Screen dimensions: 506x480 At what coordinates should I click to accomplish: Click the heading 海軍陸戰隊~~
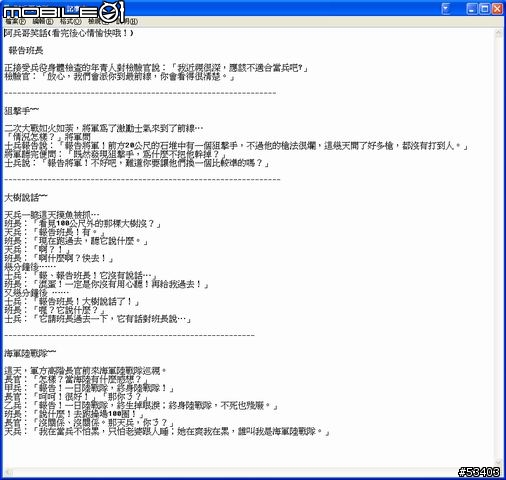click(30, 353)
